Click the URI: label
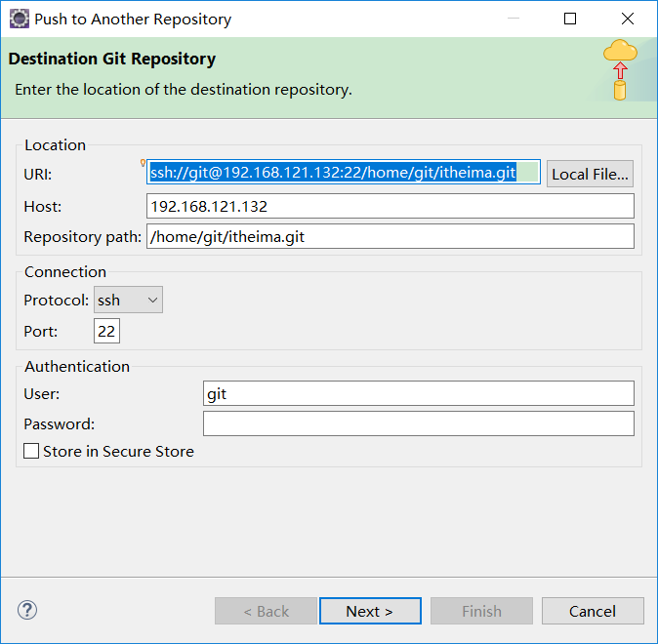 tap(38, 174)
